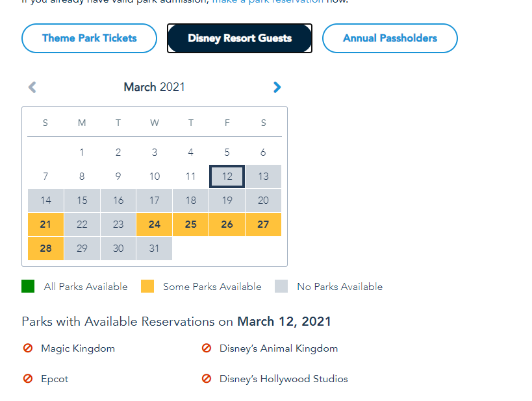
Task: Click the green All Parks Available swatch
Action: coord(28,286)
